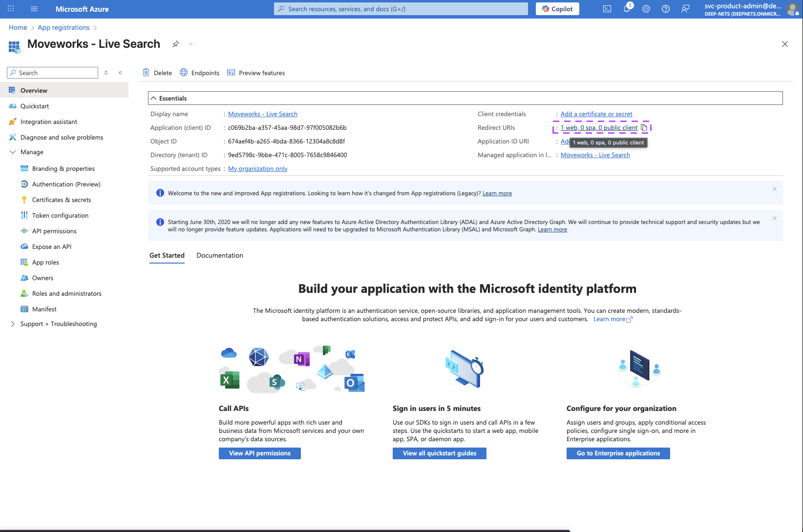
Task: Collapse the Manage group in sidebar
Action: click(13, 152)
